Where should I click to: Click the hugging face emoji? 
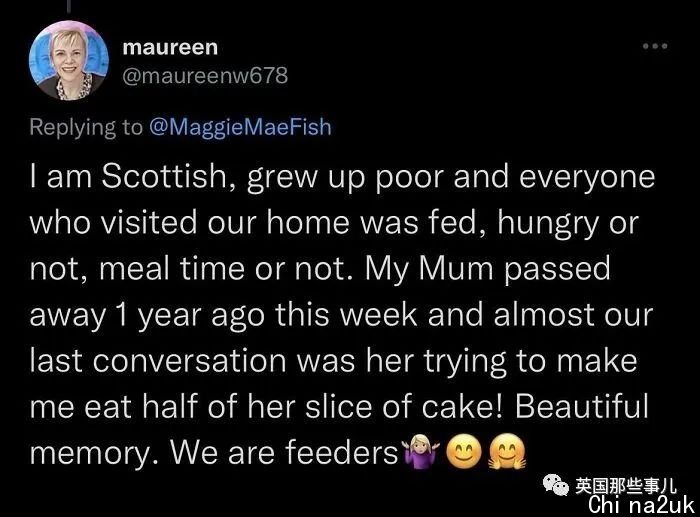[507, 452]
